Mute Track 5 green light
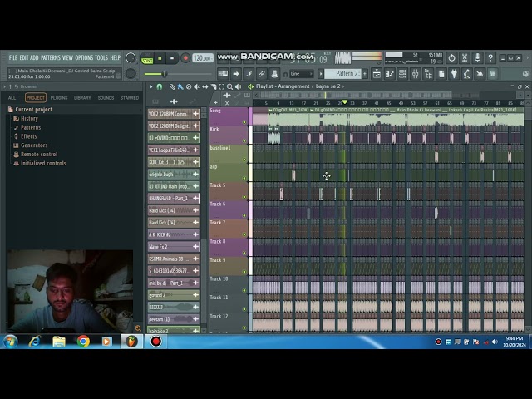Viewport: 532px width, 399px height. [x=244, y=197]
